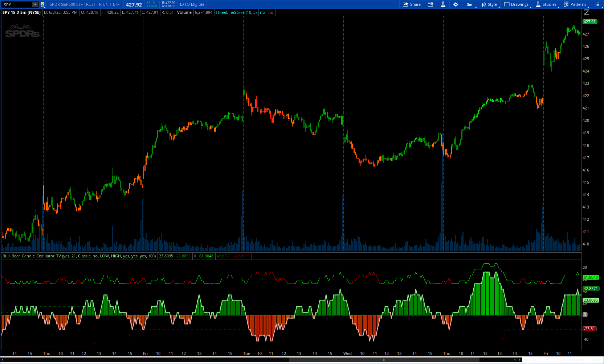Click the D: 6/2/23, 3:55 PM date field

point(61,12)
